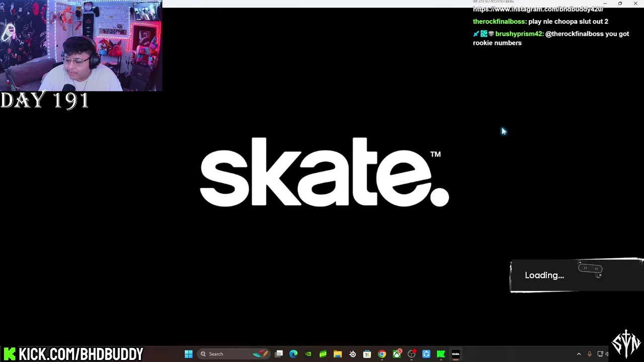Click the @therockfinalboss mention in chat
The width and height of the screenshot is (644, 362).
coord(574,34)
